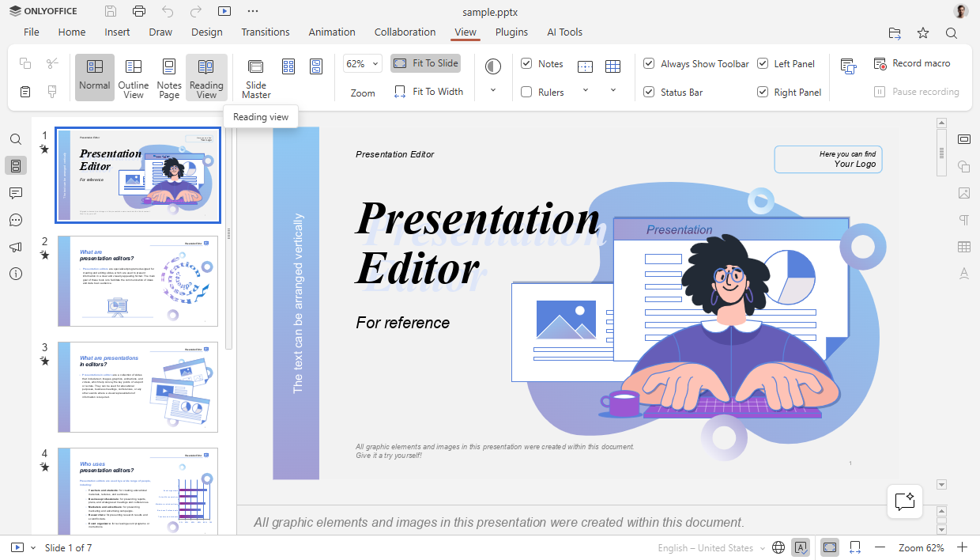Viewport: 980px width, 560px height.
Task: Activate Reading View
Action: (206, 77)
